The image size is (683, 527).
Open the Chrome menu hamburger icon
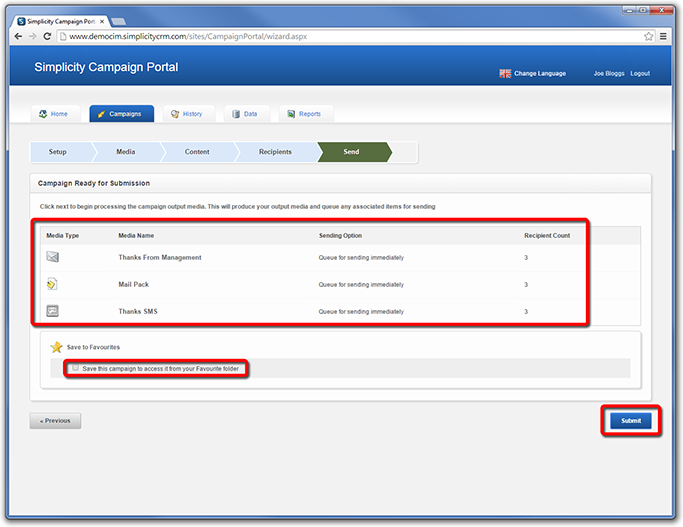(665, 36)
